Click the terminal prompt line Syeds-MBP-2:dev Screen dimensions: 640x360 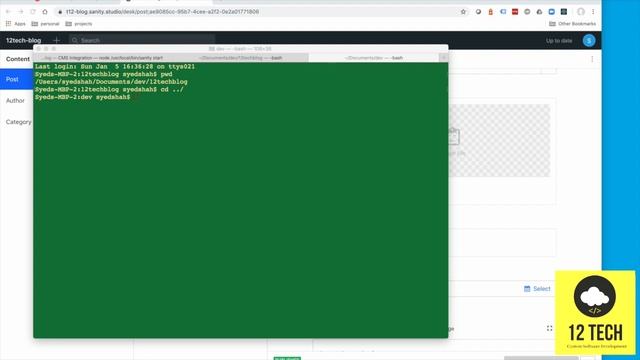tap(82, 97)
